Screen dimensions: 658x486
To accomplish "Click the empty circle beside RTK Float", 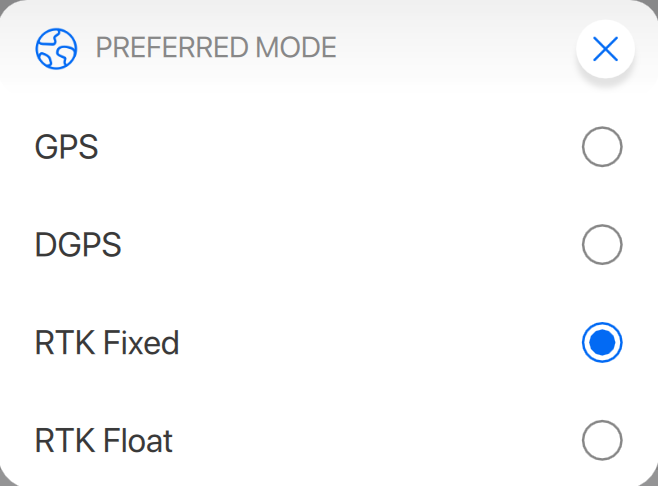I will pos(602,440).
